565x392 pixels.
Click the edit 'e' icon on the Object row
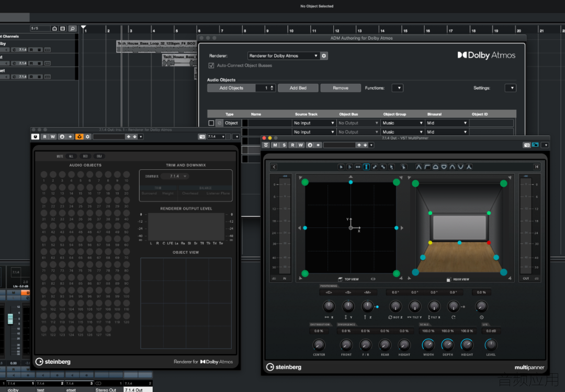click(x=219, y=123)
